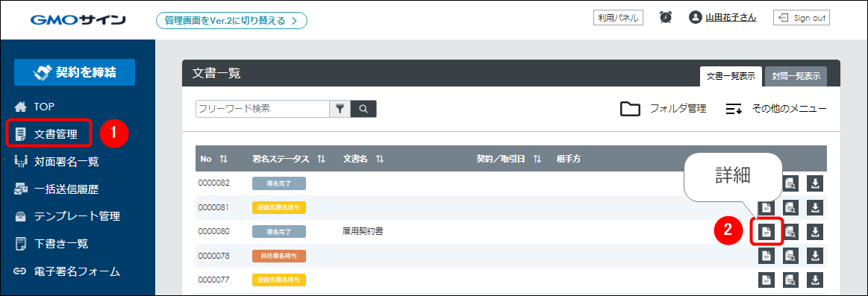This screenshot has width=868, height=296.
Task: Click the 契約を締結 button
Action: point(75,72)
